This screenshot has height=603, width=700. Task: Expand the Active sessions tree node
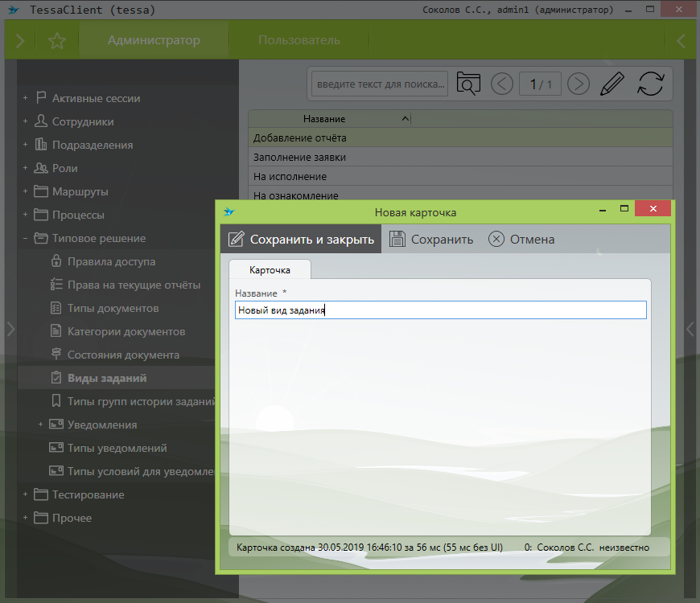pos(26,98)
